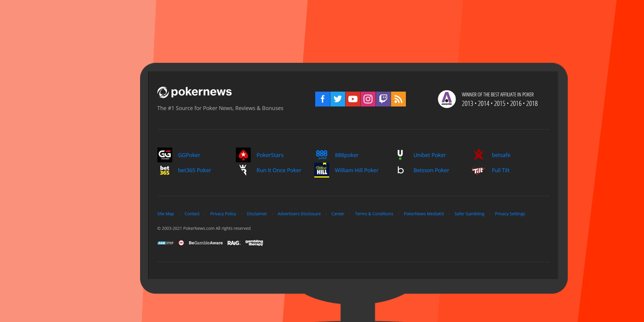
Task: Open the GGPoker text link
Action: point(189,155)
